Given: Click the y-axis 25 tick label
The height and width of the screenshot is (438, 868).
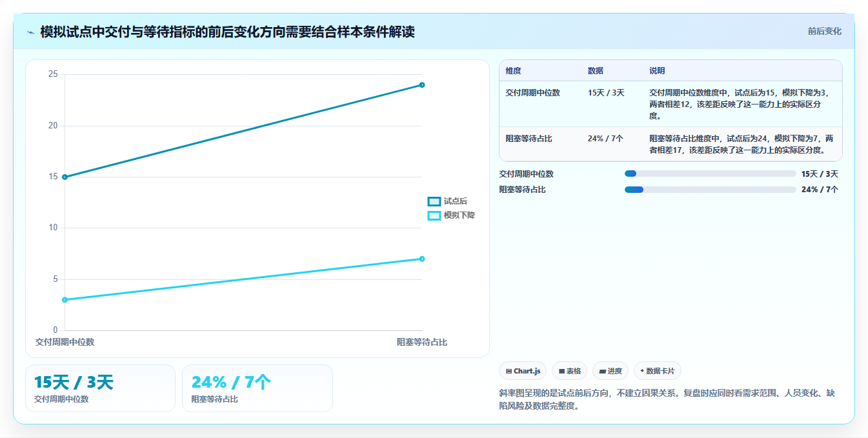Looking at the screenshot, I should (53, 74).
